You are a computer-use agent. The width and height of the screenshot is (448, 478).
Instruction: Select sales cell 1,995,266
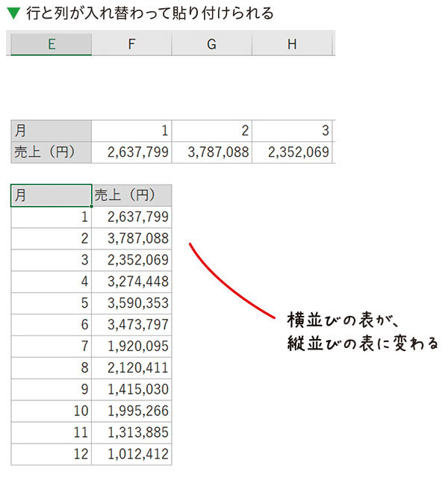pyautogui.click(x=131, y=412)
